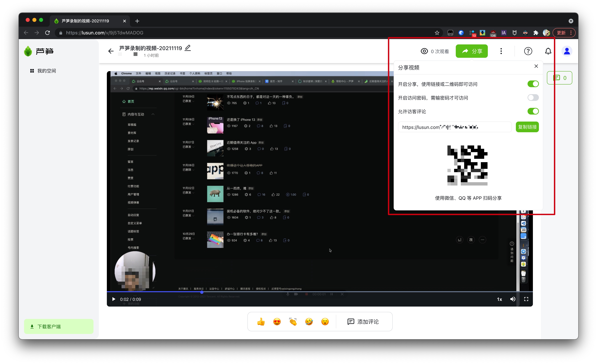The height and width of the screenshot is (364, 597).
Task: React with heart eyes emoji
Action: [x=277, y=322]
